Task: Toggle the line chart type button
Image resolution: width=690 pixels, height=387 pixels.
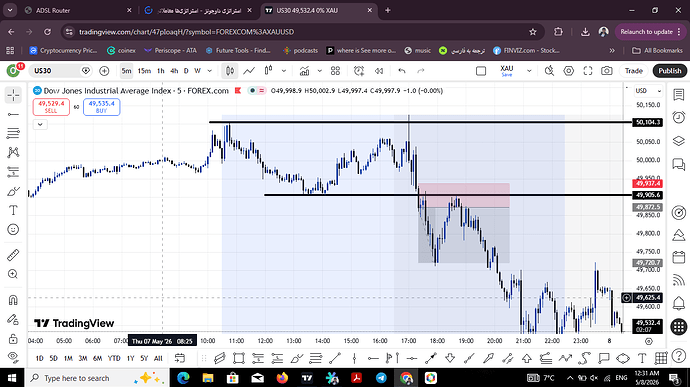Action: pos(249,71)
